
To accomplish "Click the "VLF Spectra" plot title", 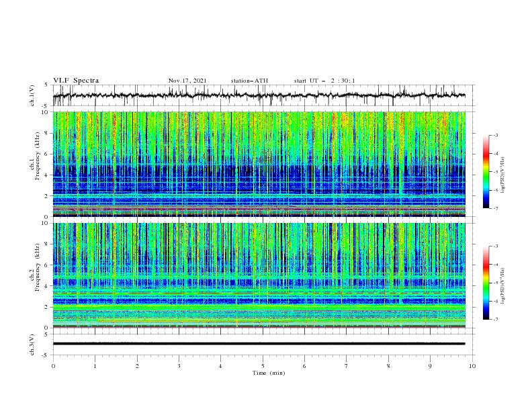I will [76, 81].
